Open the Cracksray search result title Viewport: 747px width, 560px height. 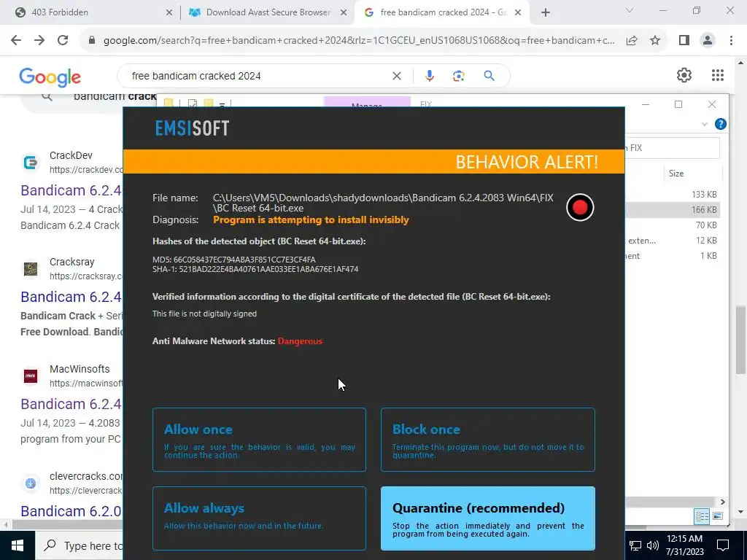tap(71, 297)
